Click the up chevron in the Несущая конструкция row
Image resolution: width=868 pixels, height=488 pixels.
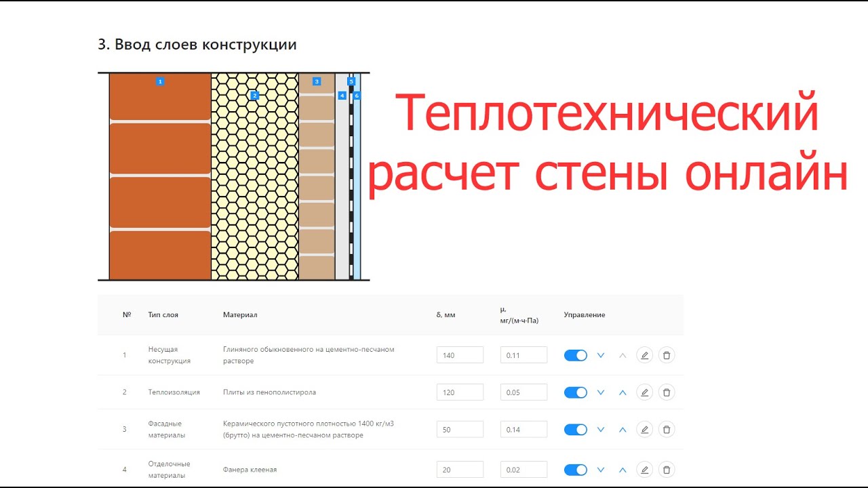623,355
